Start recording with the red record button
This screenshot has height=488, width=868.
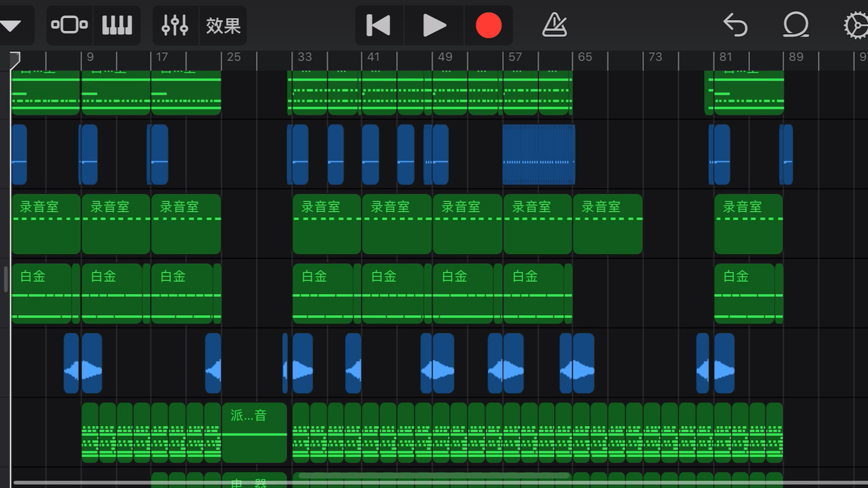point(488,25)
